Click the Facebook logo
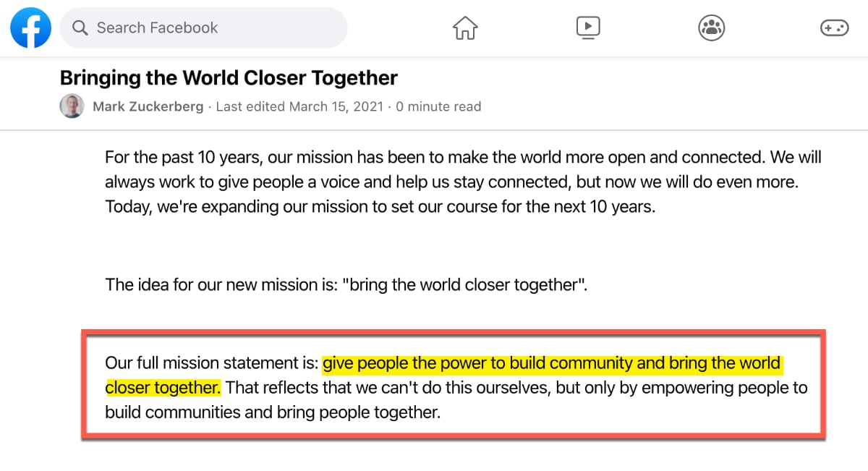This screenshot has height=471, width=868. click(30, 27)
